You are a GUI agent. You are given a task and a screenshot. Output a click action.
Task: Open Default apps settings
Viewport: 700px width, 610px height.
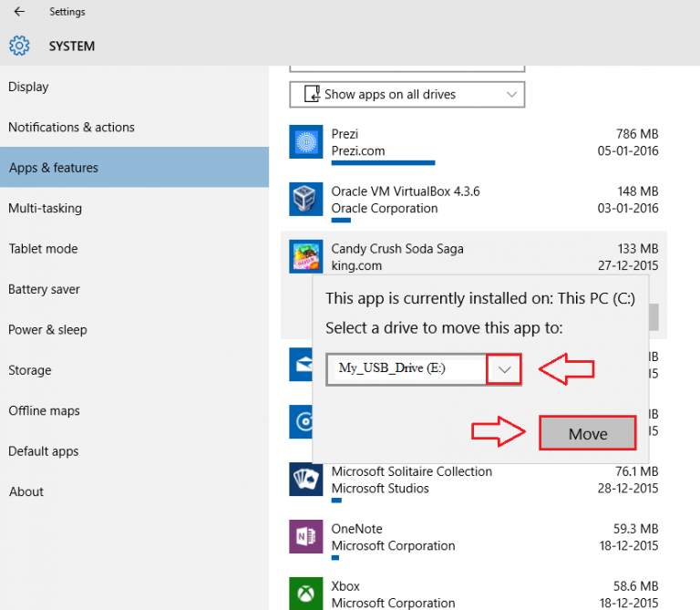pyautogui.click(x=44, y=451)
